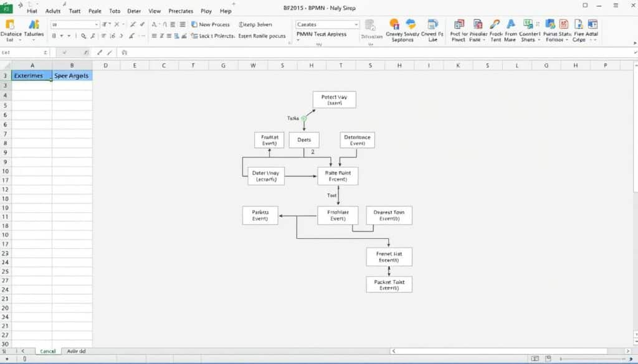Viewport: 638px width, 364px height.
Task: Click the Swoty blue-yellow icon
Action: [x=411, y=24]
